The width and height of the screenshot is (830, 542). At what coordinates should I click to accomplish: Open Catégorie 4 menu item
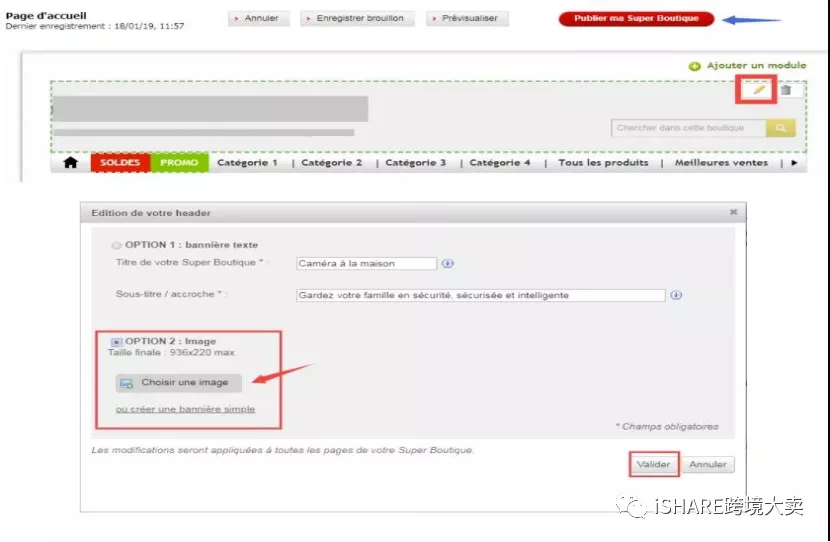[500, 162]
